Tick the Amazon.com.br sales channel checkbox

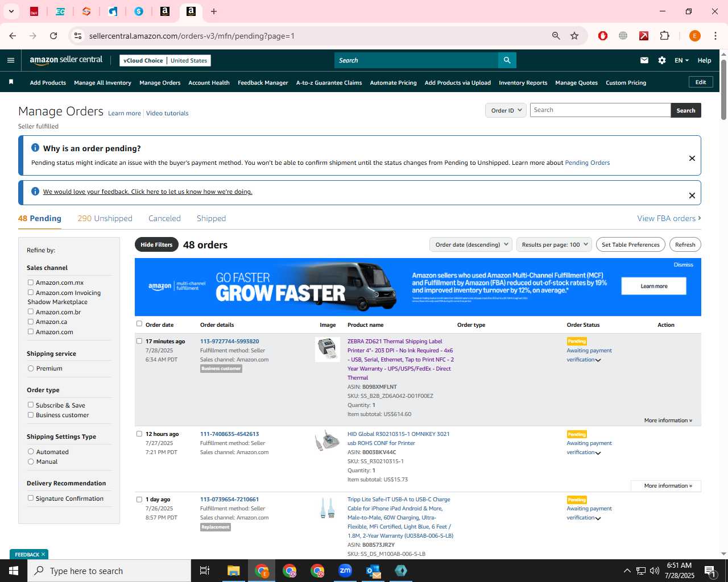31,311
